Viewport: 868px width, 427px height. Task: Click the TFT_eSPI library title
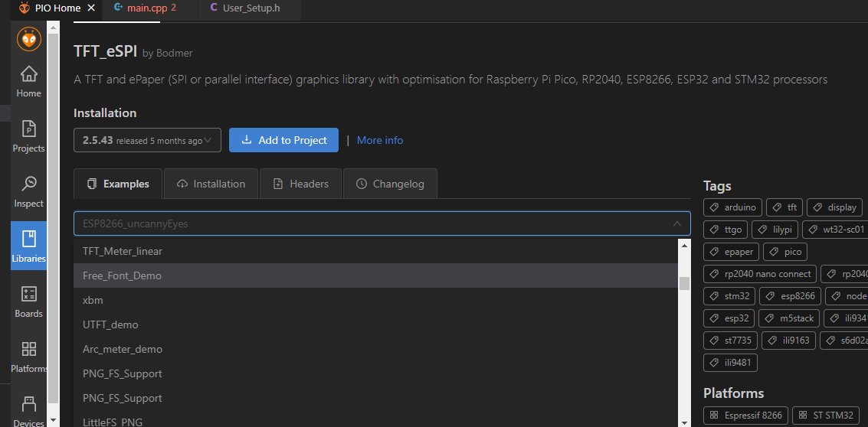click(105, 51)
